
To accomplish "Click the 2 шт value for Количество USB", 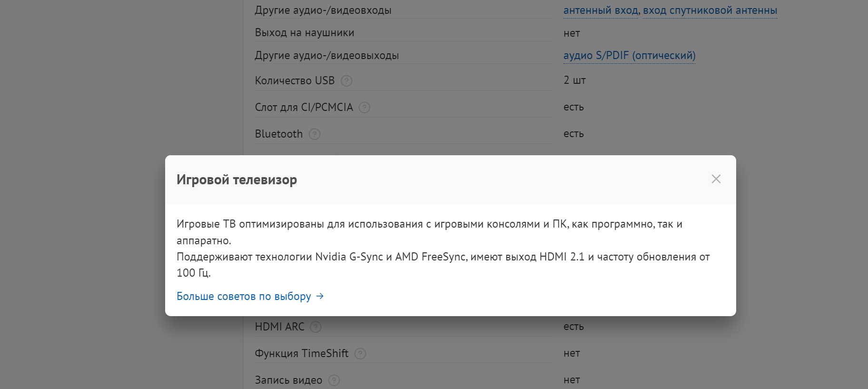I will point(574,80).
